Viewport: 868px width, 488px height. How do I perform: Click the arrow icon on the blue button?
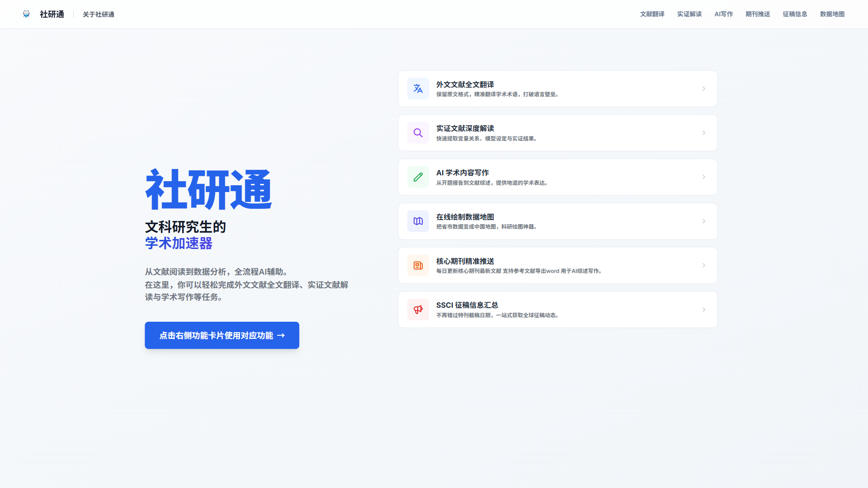[281, 335]
